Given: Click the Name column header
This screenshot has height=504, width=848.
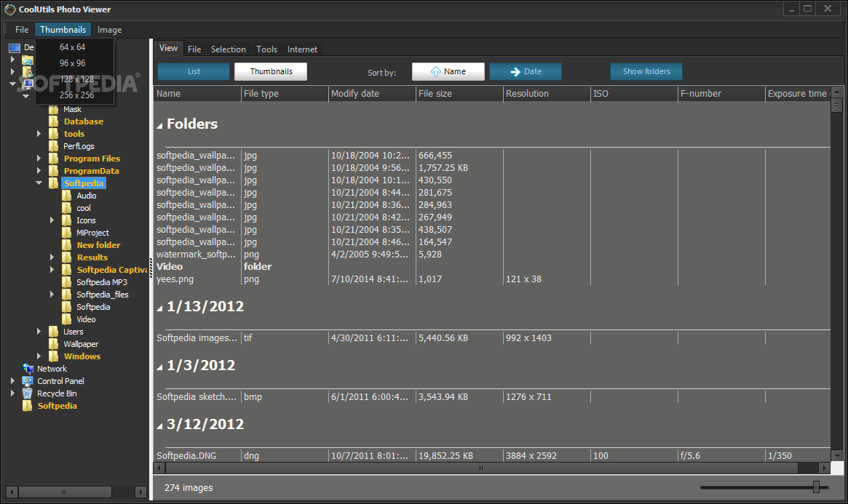Looking at the screenshot, I should [197, 93].
